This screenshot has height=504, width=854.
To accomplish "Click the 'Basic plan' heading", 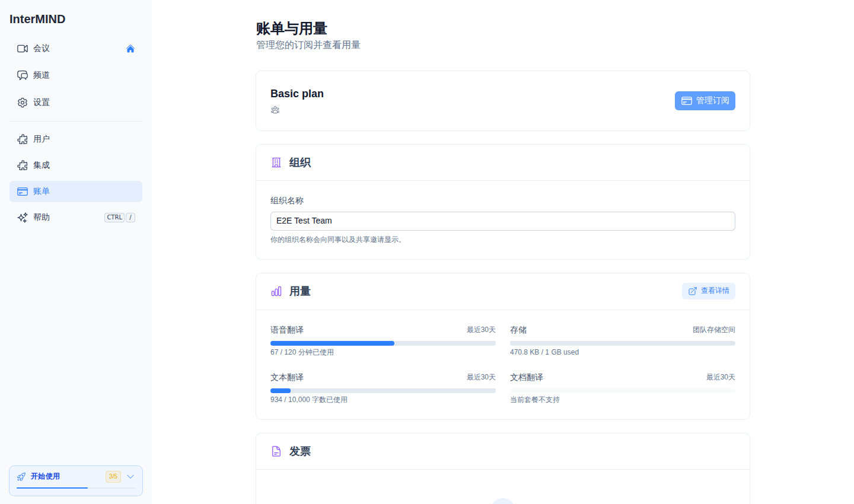I will [297, 94].
